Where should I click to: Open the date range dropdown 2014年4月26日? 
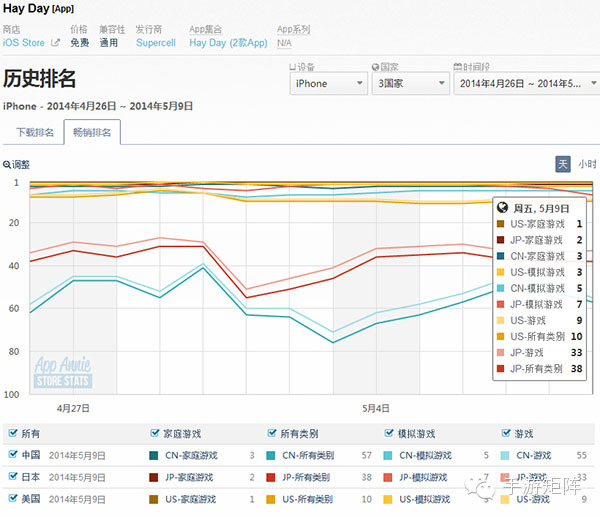(x=527, y=83)
